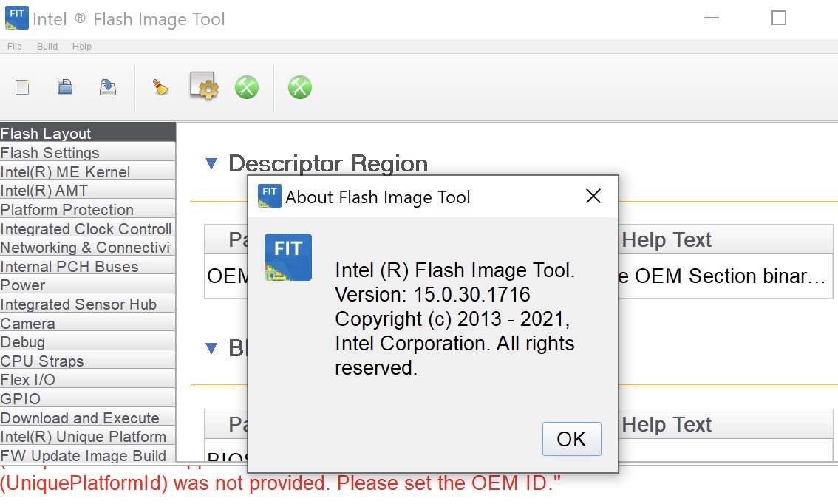Viewport: 838px width, 504px height.
Task: Click green build icon beside the gear icon
Action: click(247, 87)
